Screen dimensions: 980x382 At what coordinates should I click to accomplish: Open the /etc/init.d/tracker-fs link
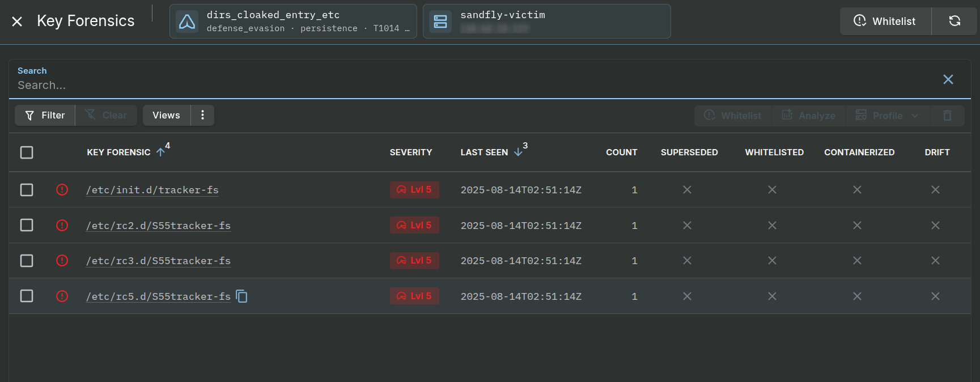[152, 190]
